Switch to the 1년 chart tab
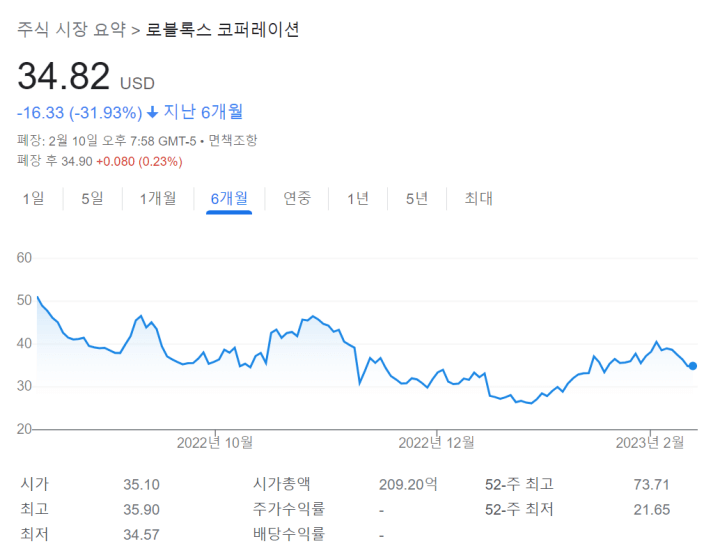Image resolution: width=720 pixels, height=546 pixels. coord(358,198)
